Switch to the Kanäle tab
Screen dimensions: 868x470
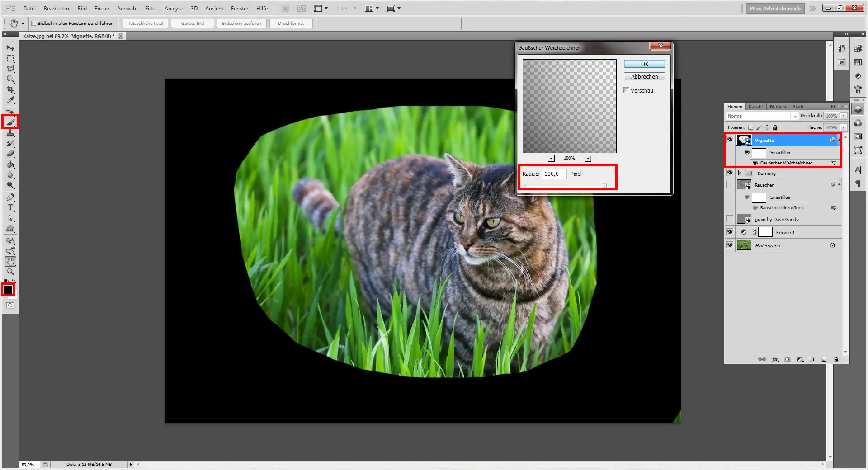click(x=755, y=106)
